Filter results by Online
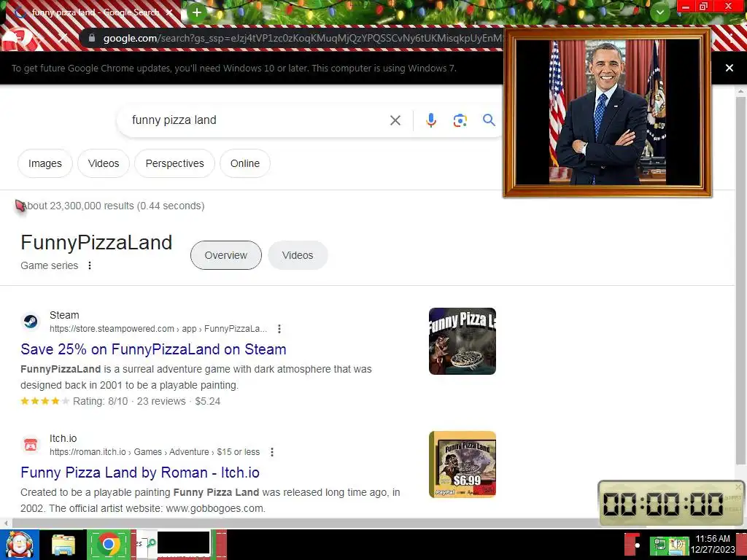 (x=245, y=163)
